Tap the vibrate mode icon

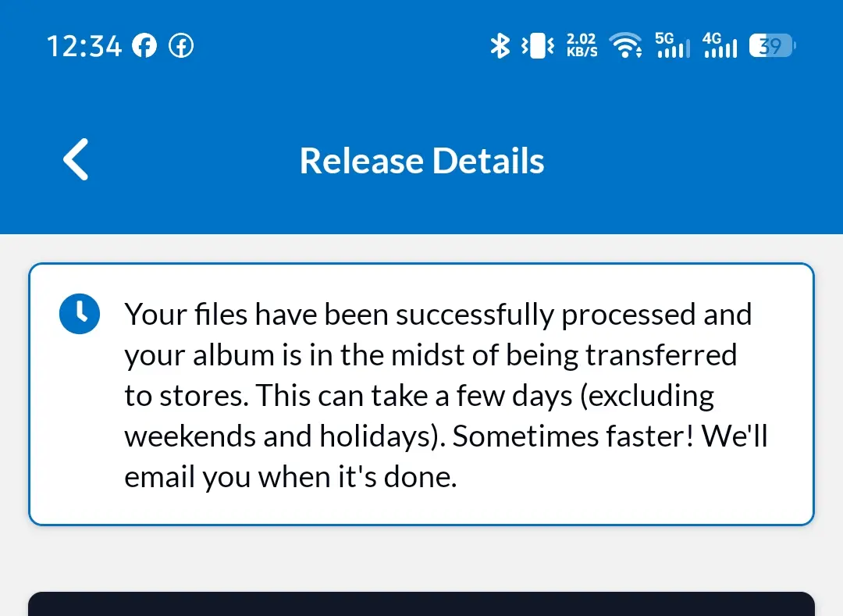tap(538, 46)
